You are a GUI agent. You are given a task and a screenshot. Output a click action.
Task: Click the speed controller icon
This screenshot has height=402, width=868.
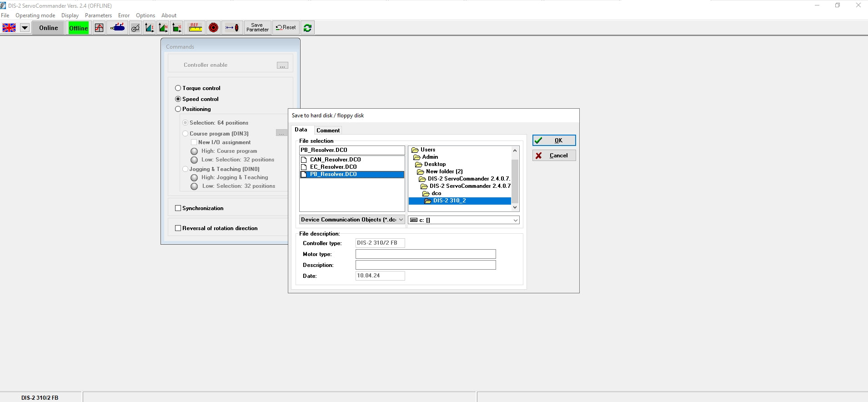163,28
